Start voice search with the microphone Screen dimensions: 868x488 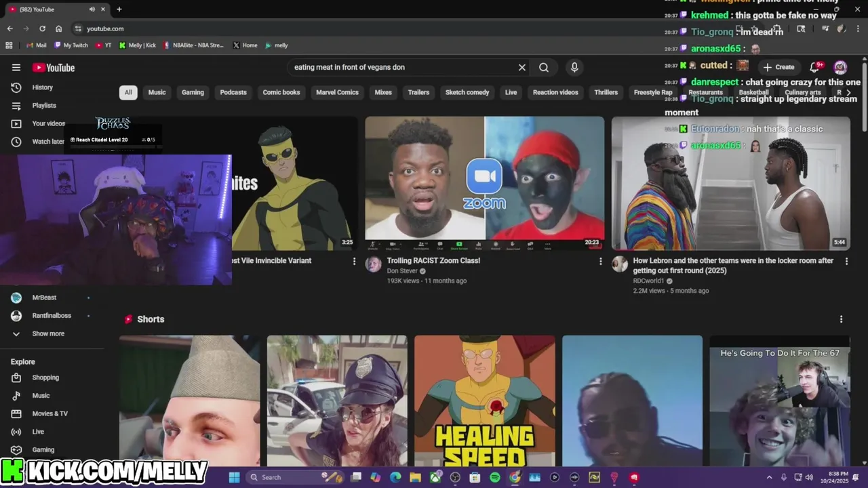coord(574,67)
